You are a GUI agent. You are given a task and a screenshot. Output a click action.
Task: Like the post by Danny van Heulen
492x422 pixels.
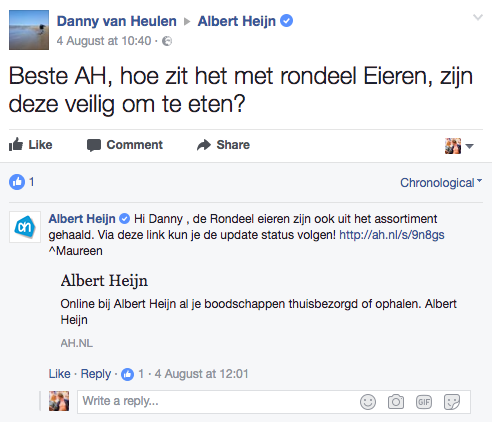pyautogui.click(x=30, y=145)
